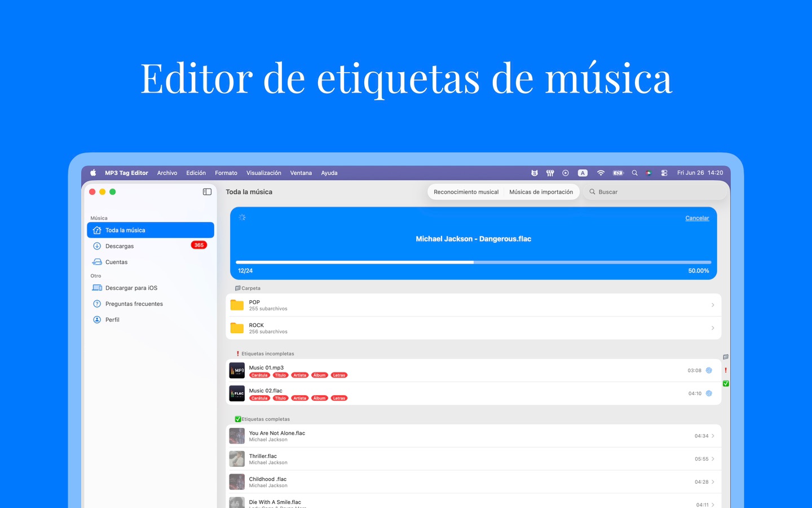This screenshot has height=508, width=812.
Task: Click the cloud drive icon for Cuentas
Action: pyautogui.click(x=97, y=262)
